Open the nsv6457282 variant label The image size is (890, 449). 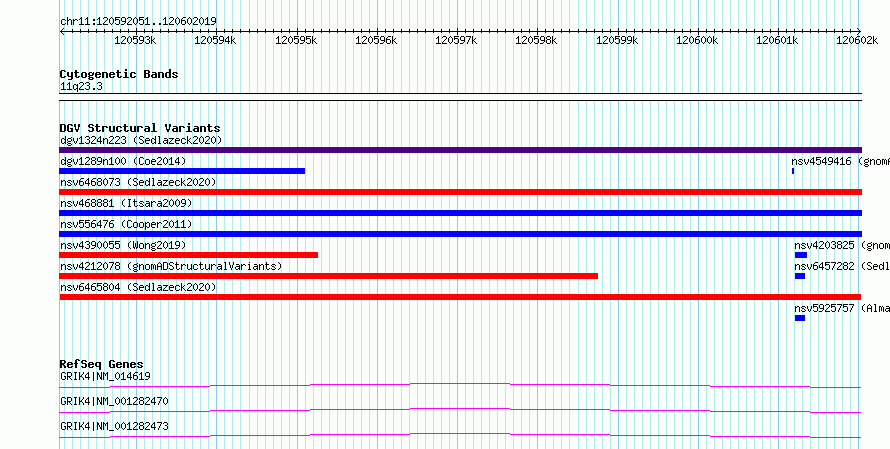[842, 266]
